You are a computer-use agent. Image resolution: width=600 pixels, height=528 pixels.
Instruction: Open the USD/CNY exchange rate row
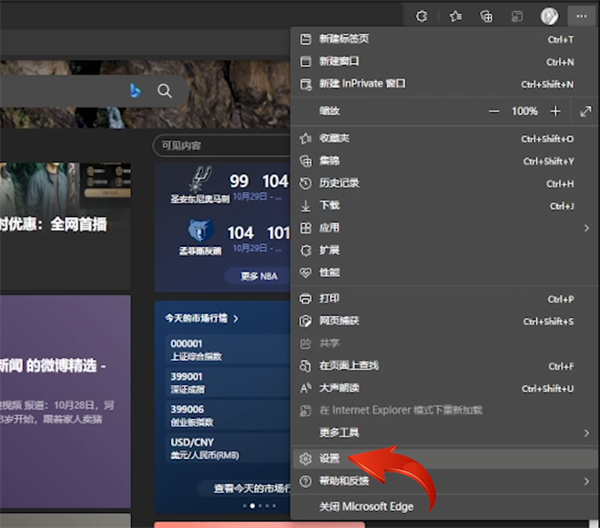[x=228, y=448]
